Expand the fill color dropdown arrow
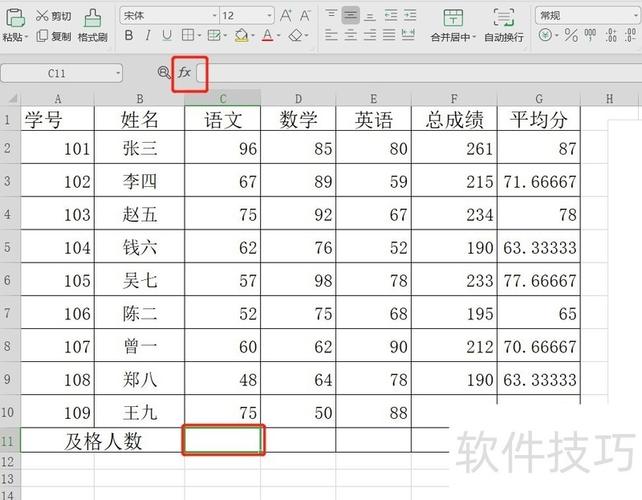 pyautogui.click(x=253, y=36)
